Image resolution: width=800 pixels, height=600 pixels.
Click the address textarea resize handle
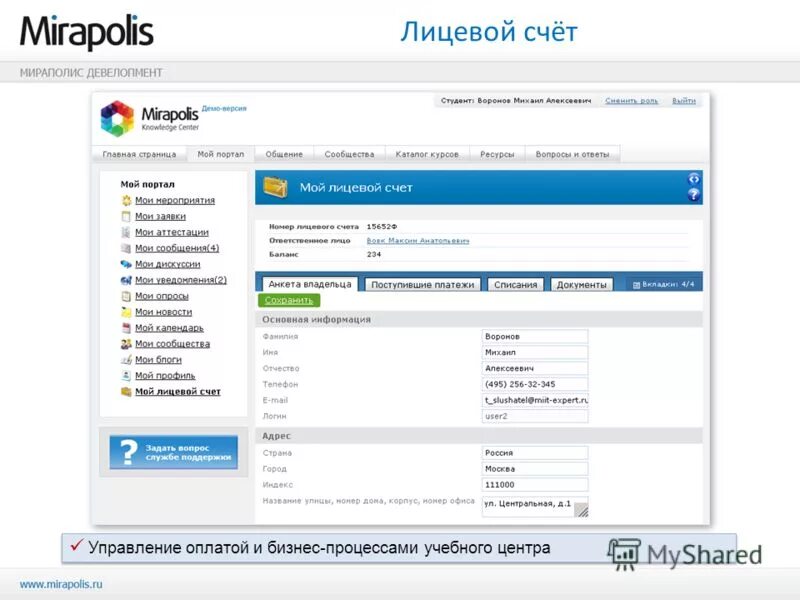(x=581, y=510)
